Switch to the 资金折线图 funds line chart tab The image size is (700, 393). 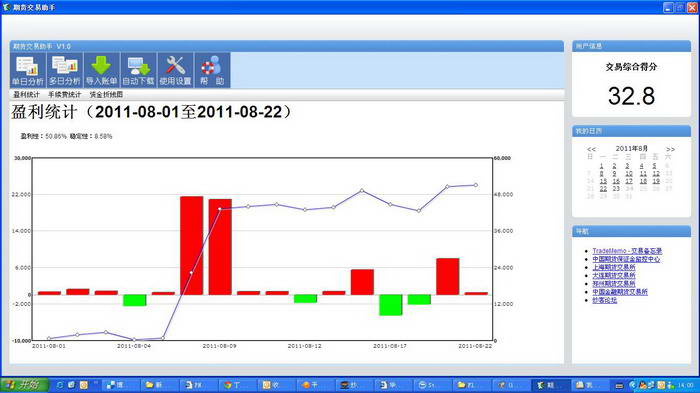[x=106, y=95]
